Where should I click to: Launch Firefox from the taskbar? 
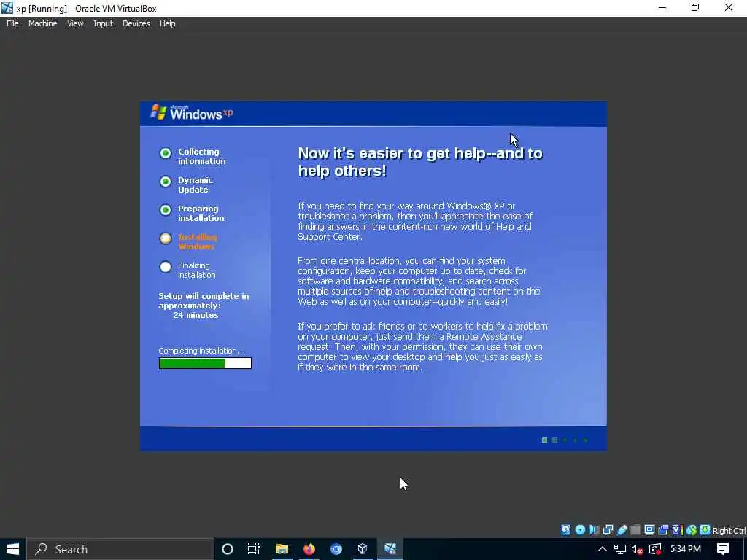pos(309,549)
